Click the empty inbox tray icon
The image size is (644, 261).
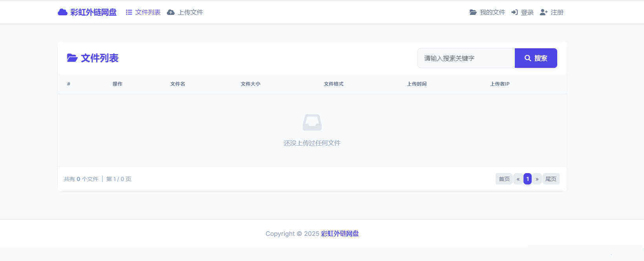(x=312, y=122)
